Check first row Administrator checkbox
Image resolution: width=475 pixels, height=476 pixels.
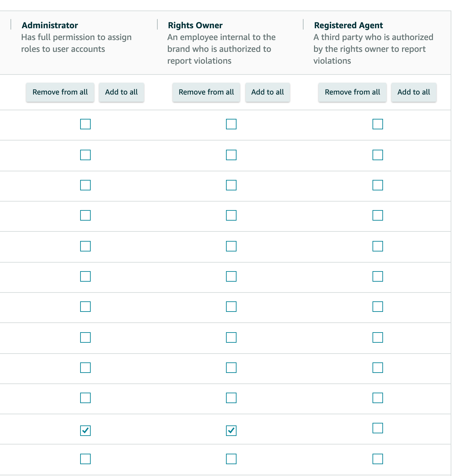point(85,124)
